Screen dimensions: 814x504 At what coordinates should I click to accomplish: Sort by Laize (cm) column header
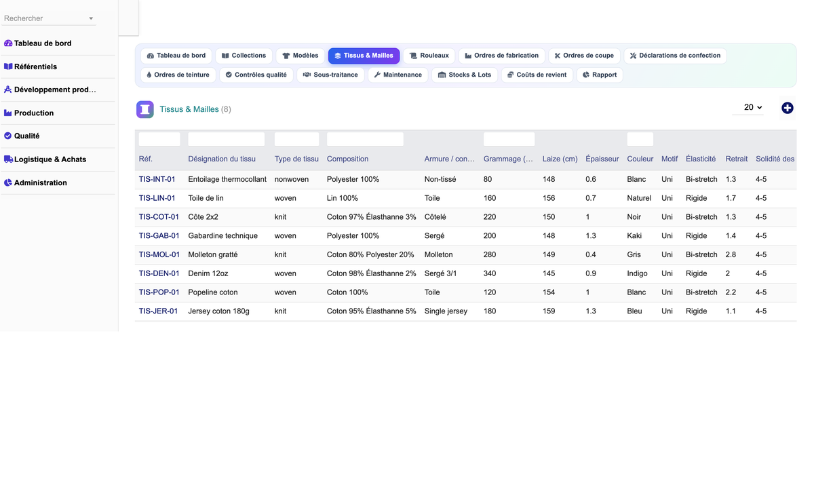(560, 159)
